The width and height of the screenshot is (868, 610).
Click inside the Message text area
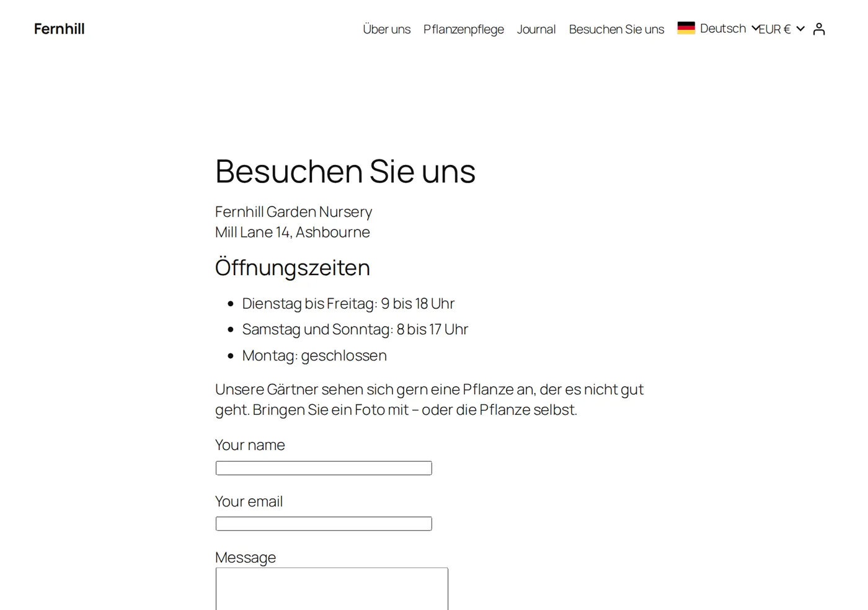click(332, 589)
